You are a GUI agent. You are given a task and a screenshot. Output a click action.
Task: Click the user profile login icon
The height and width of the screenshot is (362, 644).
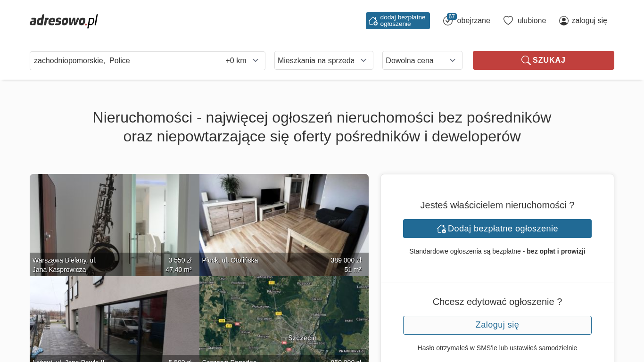tap(563, 21)
